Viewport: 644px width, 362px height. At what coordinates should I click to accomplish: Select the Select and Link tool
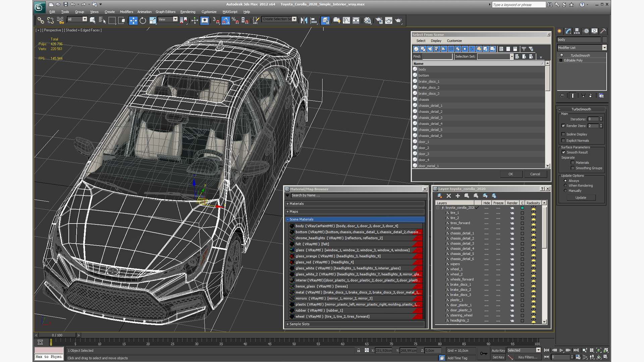click(x=41, y=20)
